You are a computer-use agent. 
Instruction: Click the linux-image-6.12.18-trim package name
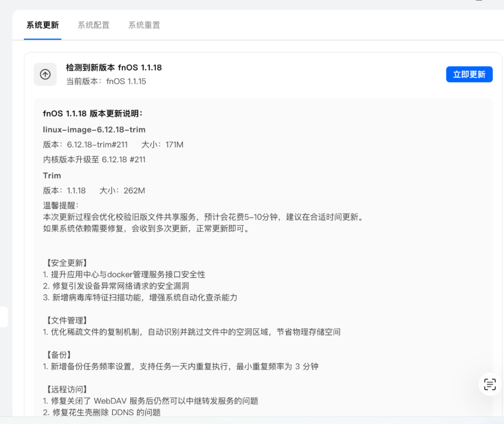click(94, 130)
